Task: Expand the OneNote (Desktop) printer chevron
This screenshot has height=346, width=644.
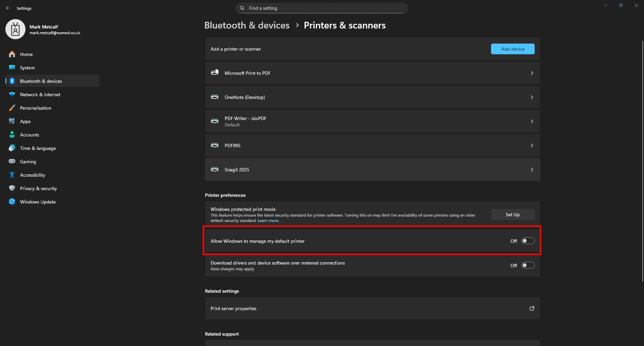Action: [x=532, y=97]
